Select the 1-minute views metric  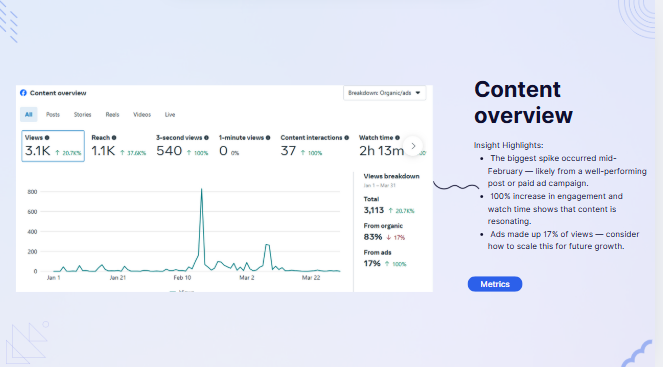click(x=244, y=146)
